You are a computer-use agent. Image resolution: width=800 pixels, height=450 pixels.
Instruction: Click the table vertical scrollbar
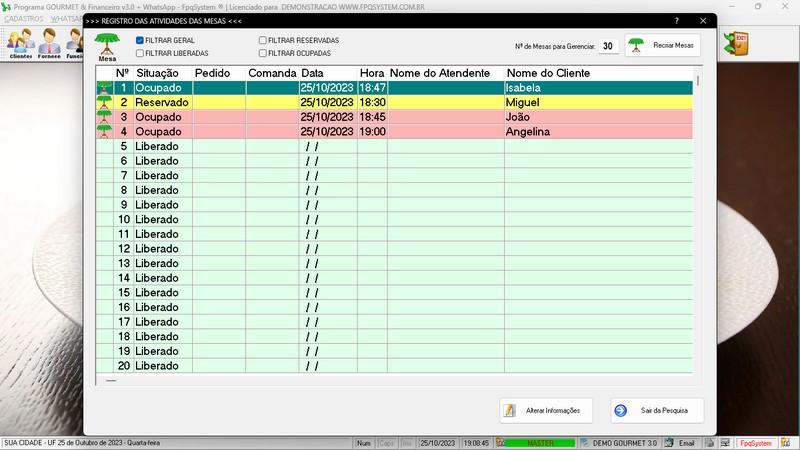tap(697, 219)
